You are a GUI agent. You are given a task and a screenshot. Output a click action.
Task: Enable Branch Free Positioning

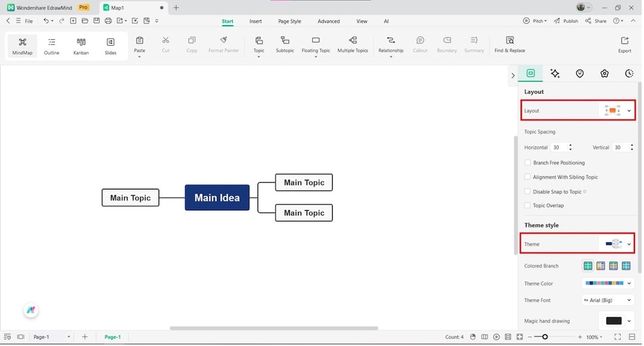coord(527,162)
